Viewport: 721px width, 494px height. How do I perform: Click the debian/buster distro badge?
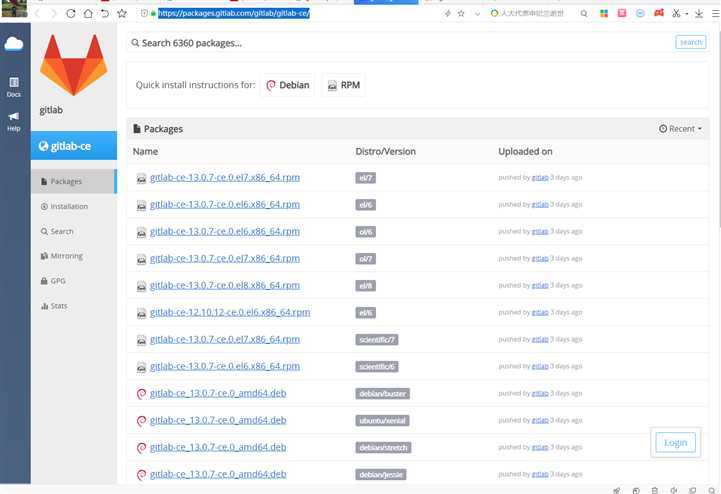point(383,394)
